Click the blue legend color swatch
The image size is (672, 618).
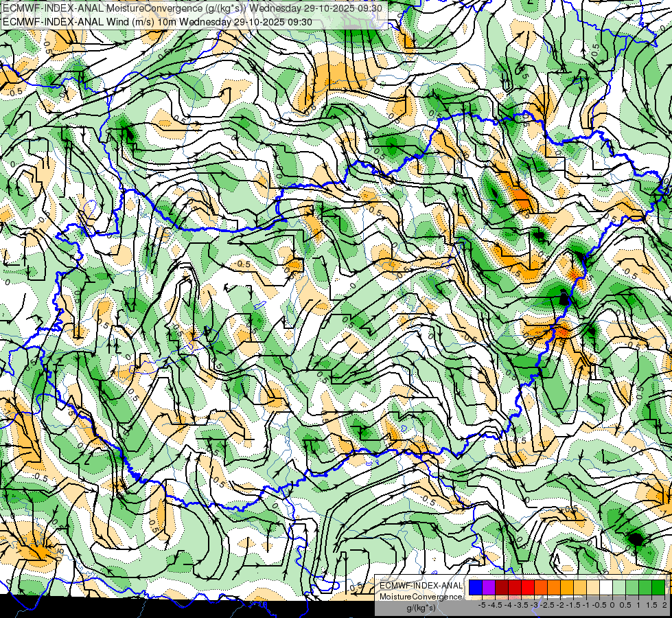[476, 587]
